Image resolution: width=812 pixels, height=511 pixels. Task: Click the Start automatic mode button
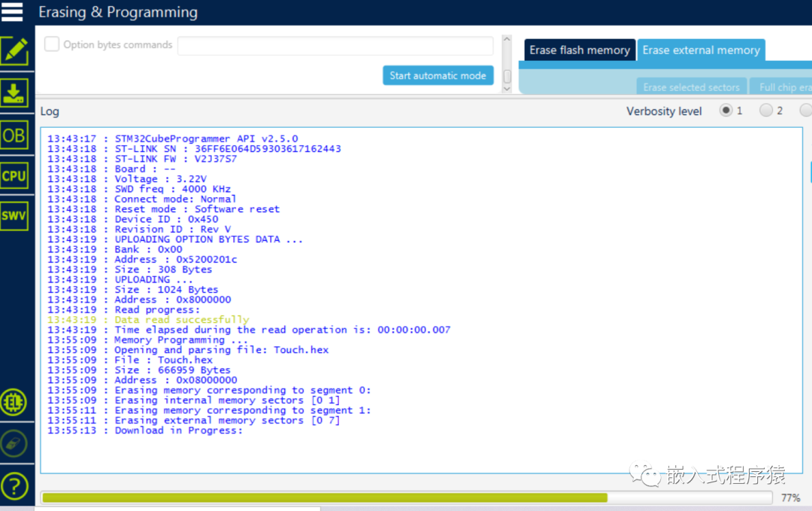438,75
